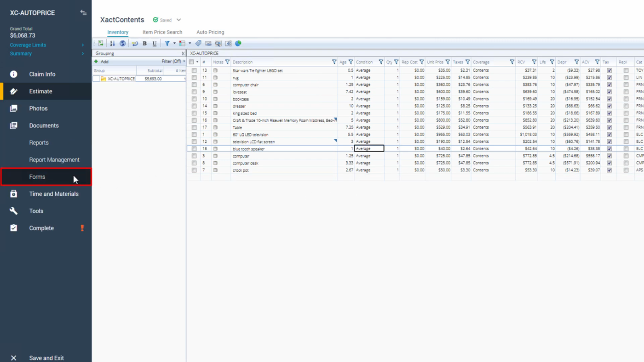Open the Saved status dropdown chevron
Screen dimensions: 644x362
pos(178,20)
